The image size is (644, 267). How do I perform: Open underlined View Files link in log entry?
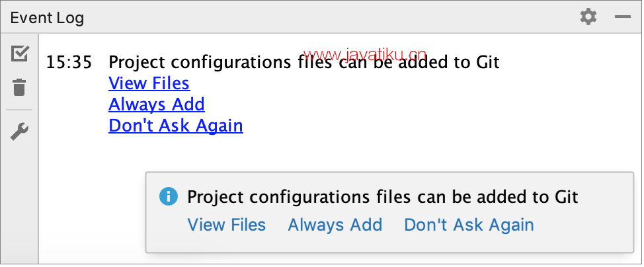[149, 83]
